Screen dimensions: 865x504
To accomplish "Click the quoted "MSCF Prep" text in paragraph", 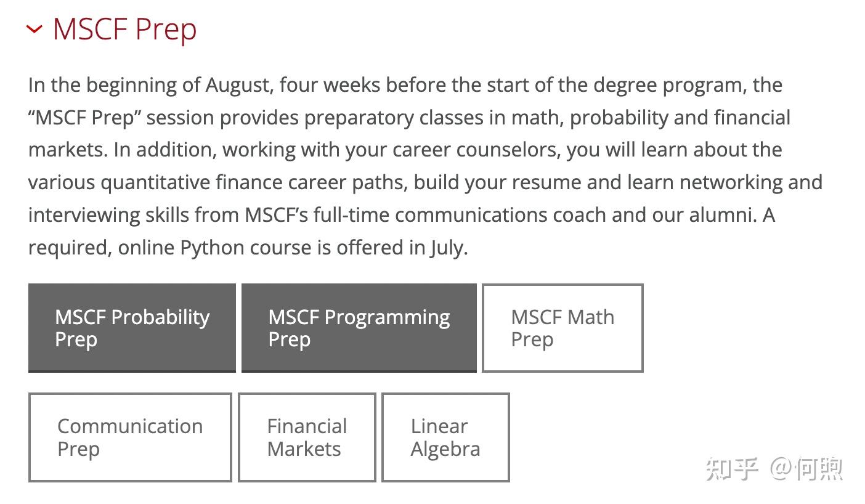I will pyautogui.click(x=85, y=118).
